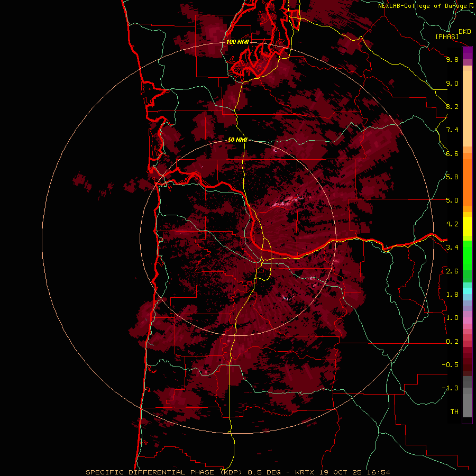Click the 0.2 value on the color scale
This screenshot has height=476, width=476.
tap(452, 342)
